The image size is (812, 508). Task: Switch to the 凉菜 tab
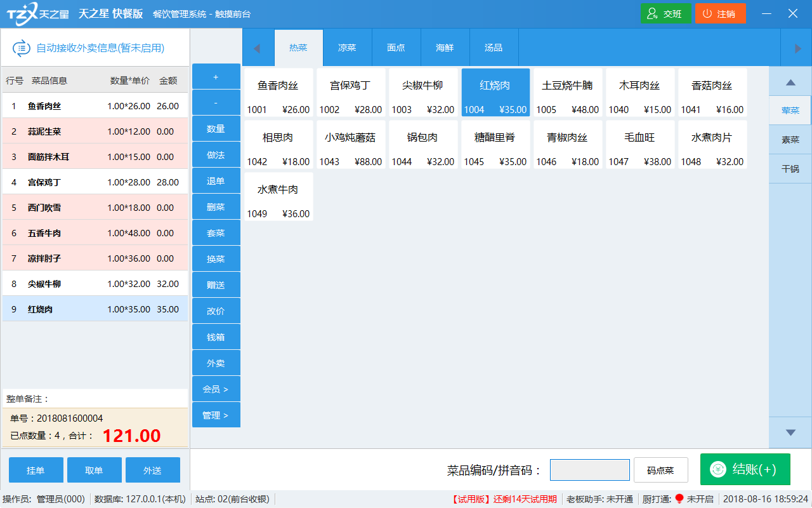click(347, 48)
